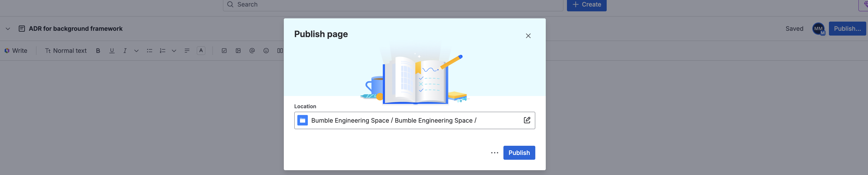The height and width of the screenshot is (175, 868).
Task: Insert a column layout
Action: tap(280, 51)
